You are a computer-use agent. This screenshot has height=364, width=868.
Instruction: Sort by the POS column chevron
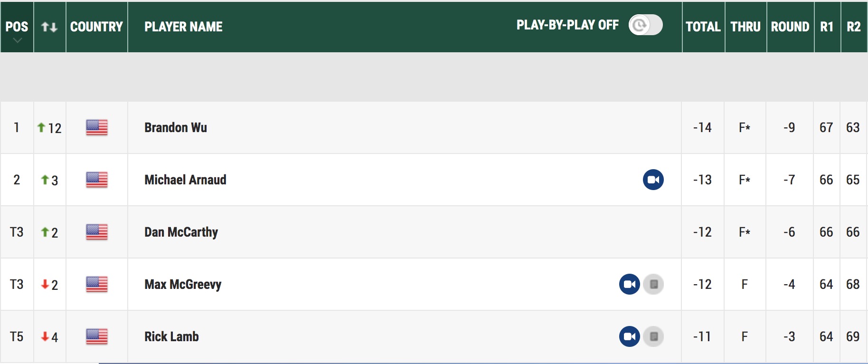click(x=17, y=41)
